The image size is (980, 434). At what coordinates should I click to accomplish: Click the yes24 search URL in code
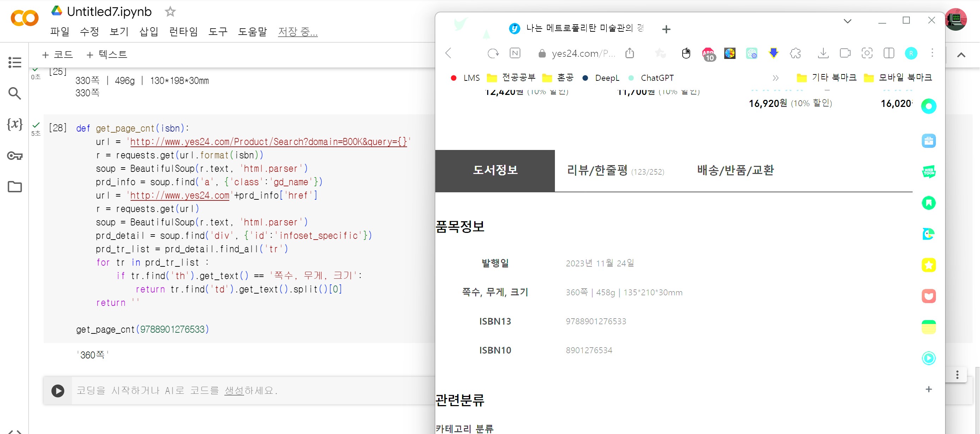(268, 142)
